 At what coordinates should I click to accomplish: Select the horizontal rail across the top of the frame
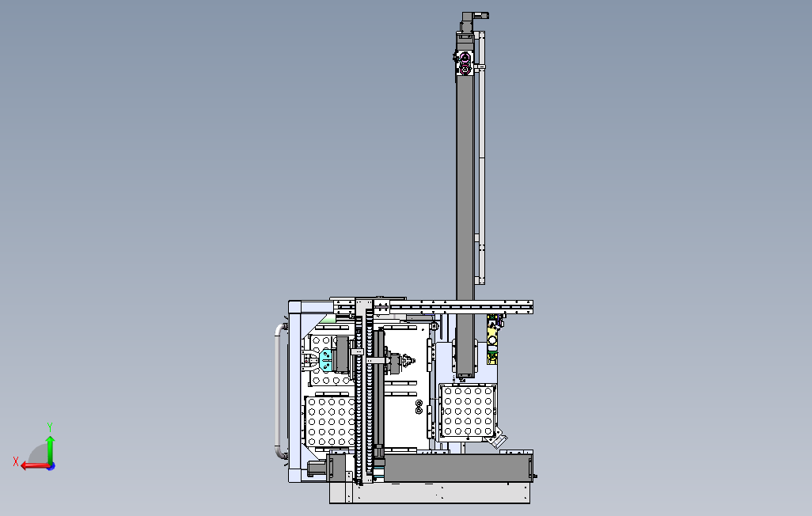pyautogui.click(x=433, y=306)
